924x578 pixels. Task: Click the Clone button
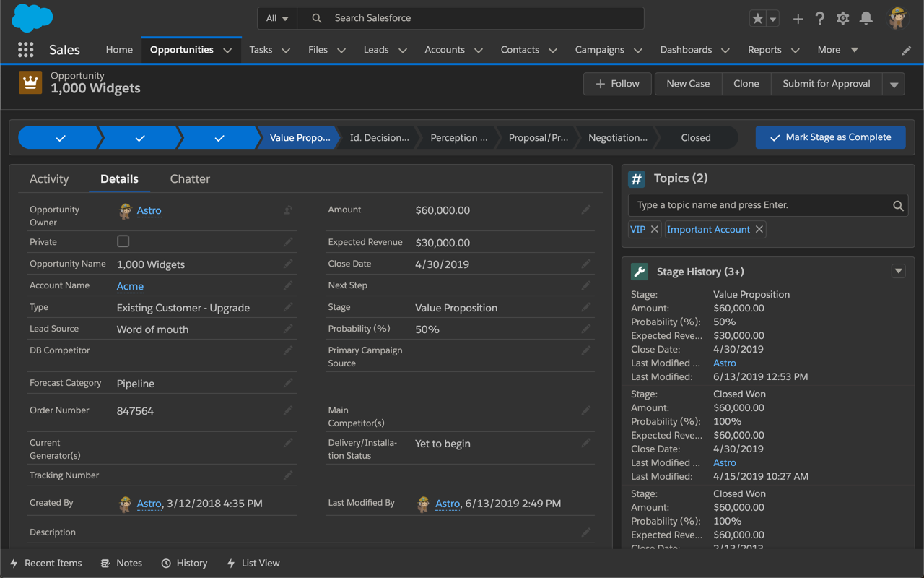click(746, 84)
